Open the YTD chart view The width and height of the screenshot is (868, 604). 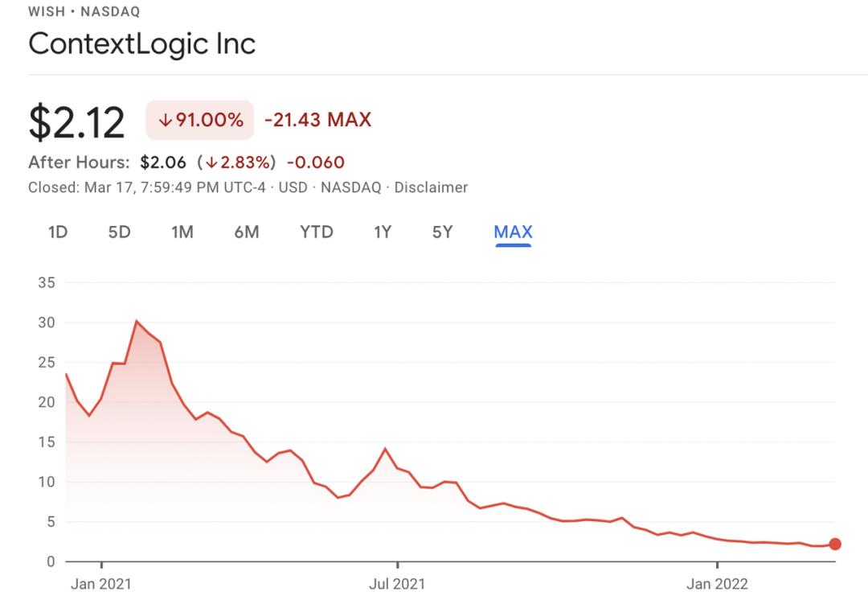317,232
